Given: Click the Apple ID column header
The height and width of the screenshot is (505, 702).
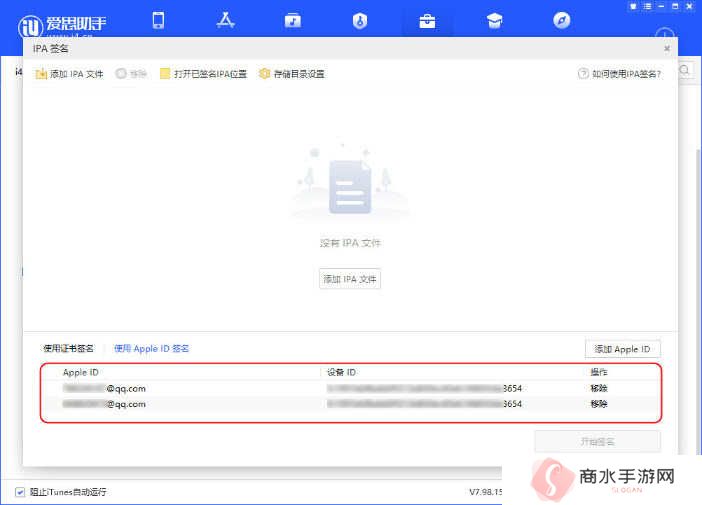Looking at the screenshot, I should (x=81, y=372).
